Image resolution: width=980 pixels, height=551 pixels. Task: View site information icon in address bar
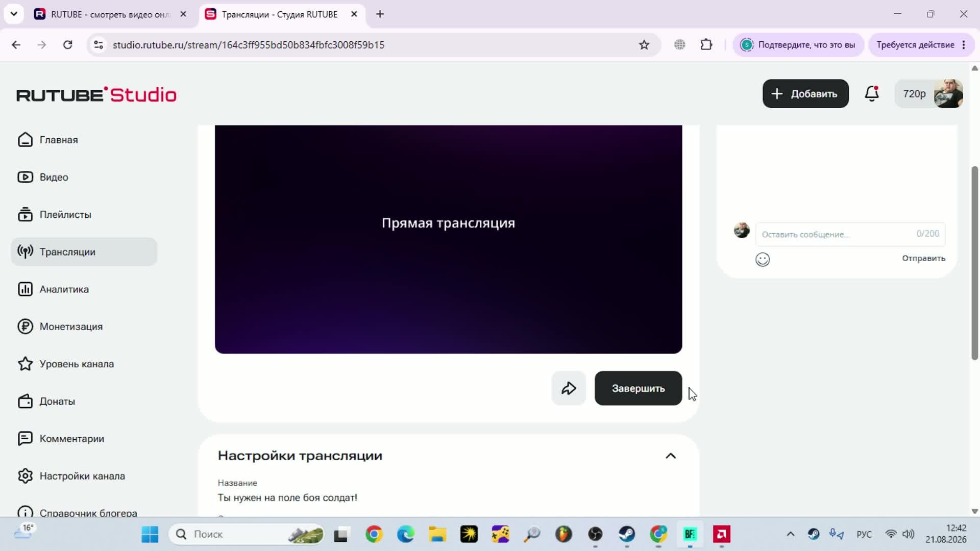click(99, 45)
